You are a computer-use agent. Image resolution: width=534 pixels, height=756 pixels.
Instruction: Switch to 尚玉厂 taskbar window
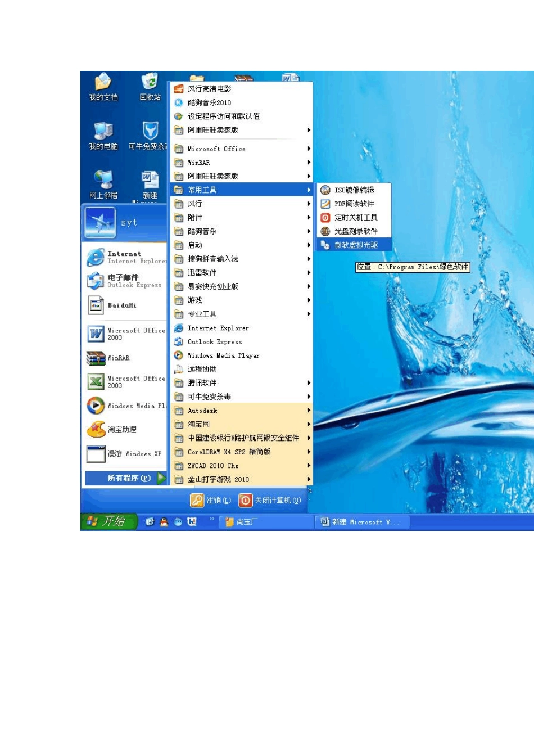tap(266, 522)
